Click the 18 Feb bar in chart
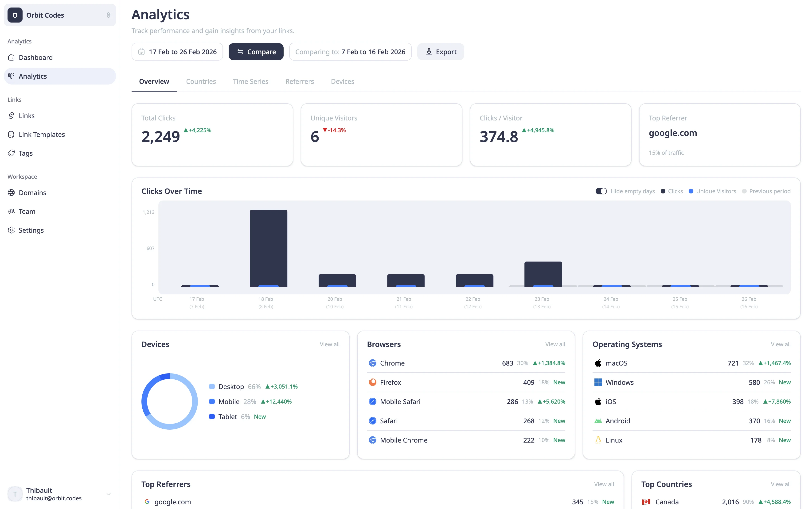The image size is (812, 509). 268,248
